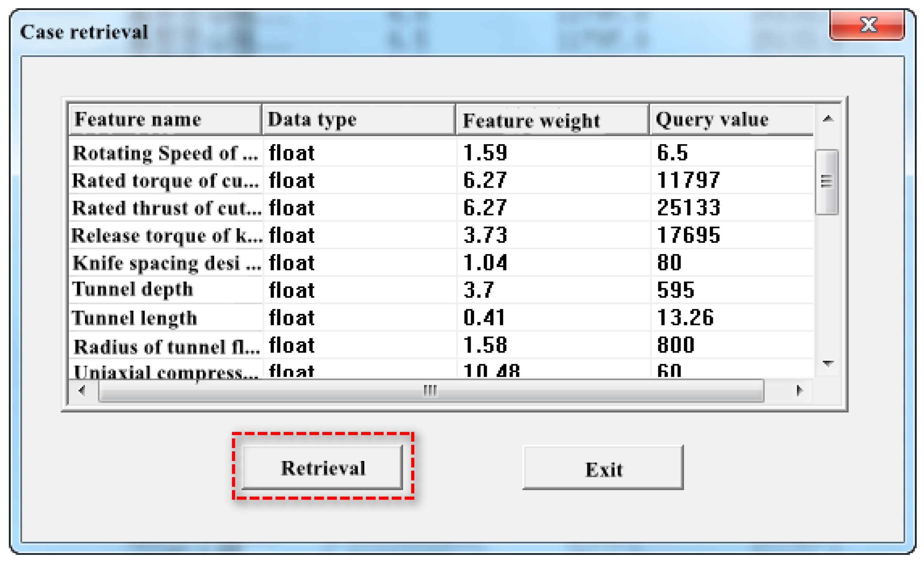The image size is (924, 564).
Task: Select the Tunnel depth row
Action: tap(133, 289)
